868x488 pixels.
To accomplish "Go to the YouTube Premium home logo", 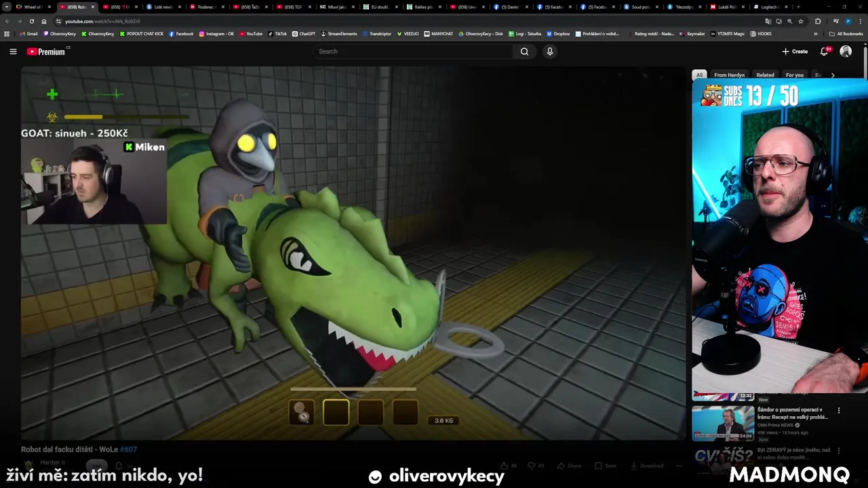I will pyautogui.click(x=46, y=52).
